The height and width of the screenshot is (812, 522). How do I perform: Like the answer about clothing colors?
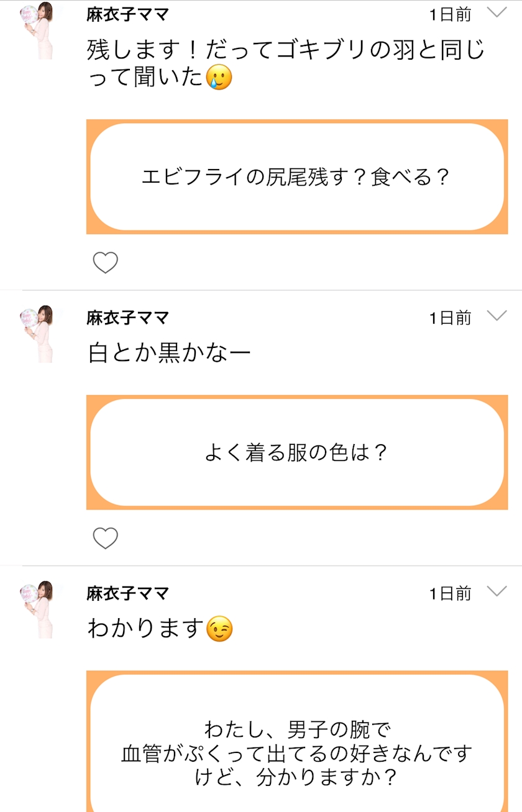pyautogui.click(x=105, y=538)
